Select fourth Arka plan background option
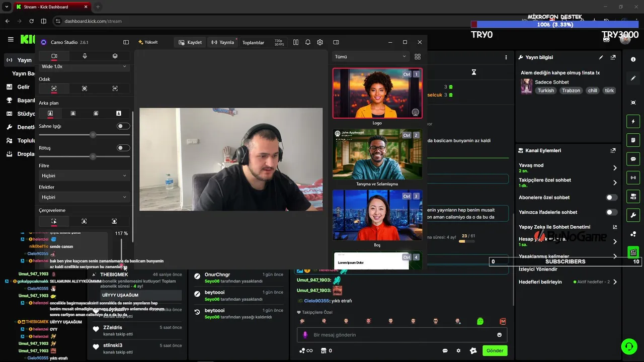Image resolution: width=644 pixels, height=362 pixels. pos(119,114)
